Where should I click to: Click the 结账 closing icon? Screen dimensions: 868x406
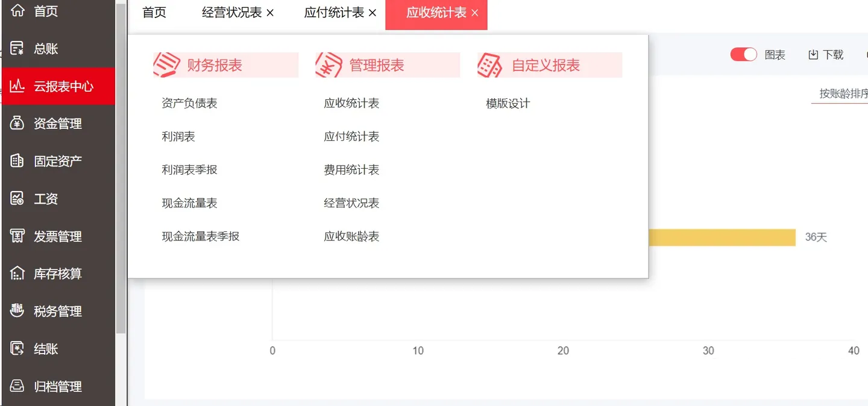click(x=17, y=348)
